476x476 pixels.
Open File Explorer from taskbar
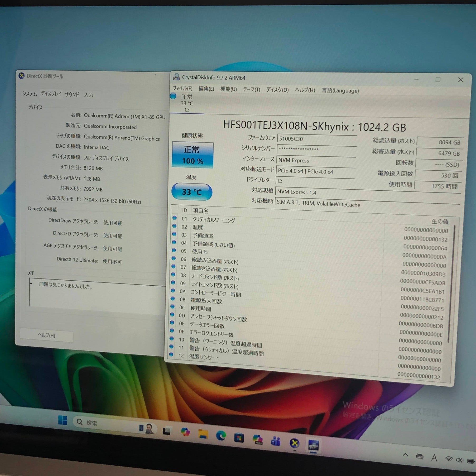[x=203, y=434]
